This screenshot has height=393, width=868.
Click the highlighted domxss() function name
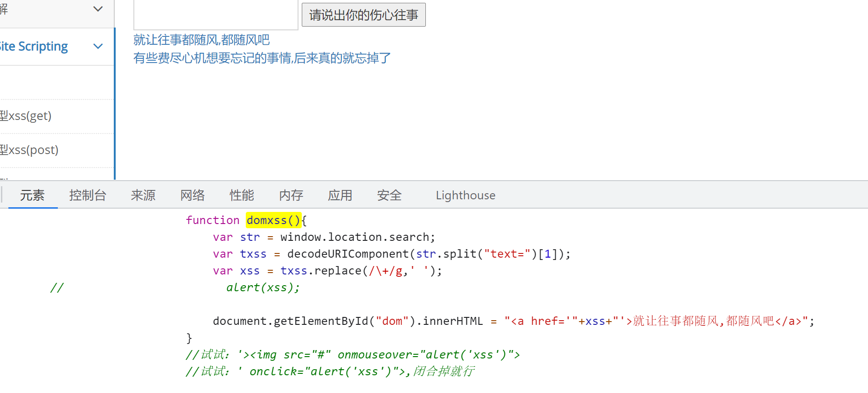(274, 220)
